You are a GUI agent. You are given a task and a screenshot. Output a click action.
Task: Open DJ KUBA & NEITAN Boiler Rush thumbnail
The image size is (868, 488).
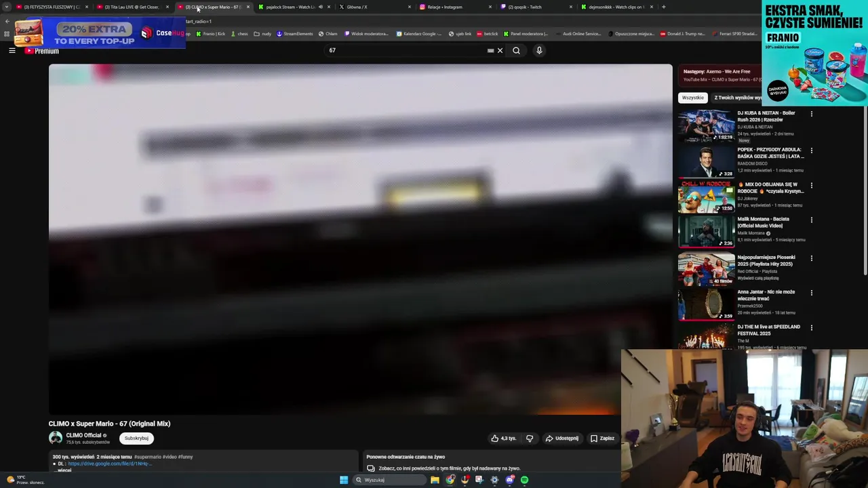click(x=707, y=126)
